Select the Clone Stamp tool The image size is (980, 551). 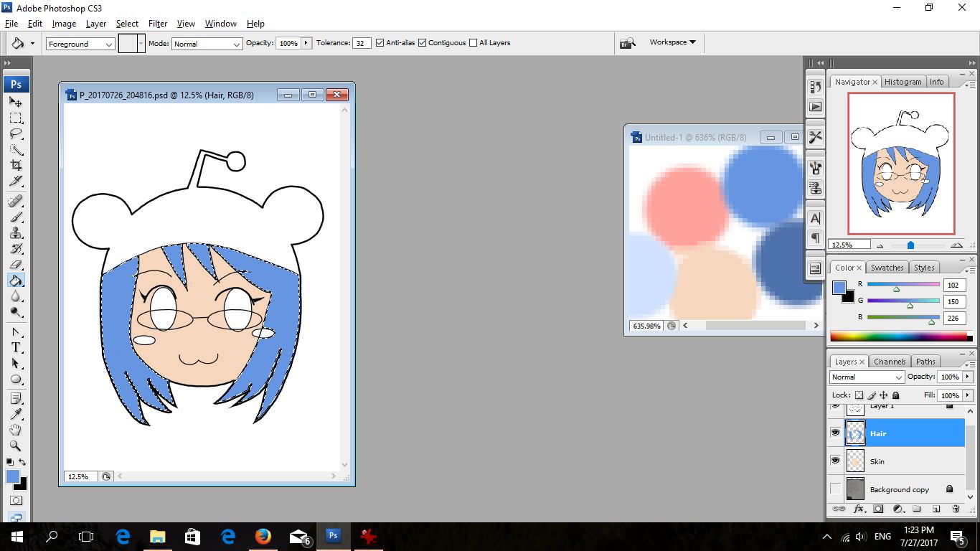click(x=15, y=232)
